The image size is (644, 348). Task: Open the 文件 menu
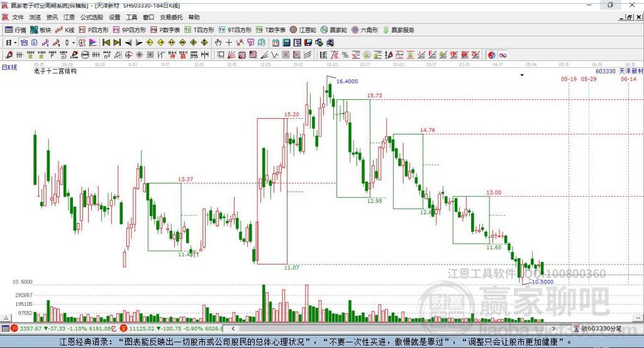click(x=18, y=17)
